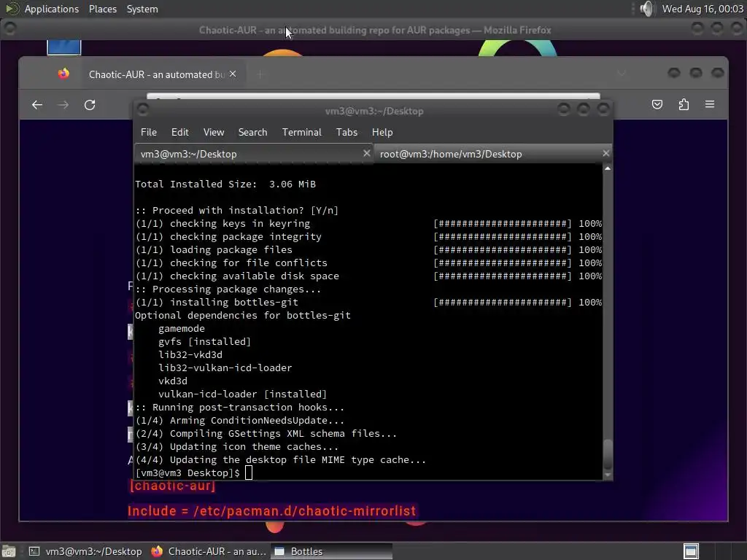
Task: Open the Firefox extensions icon
Action: [x=684, y=104]
